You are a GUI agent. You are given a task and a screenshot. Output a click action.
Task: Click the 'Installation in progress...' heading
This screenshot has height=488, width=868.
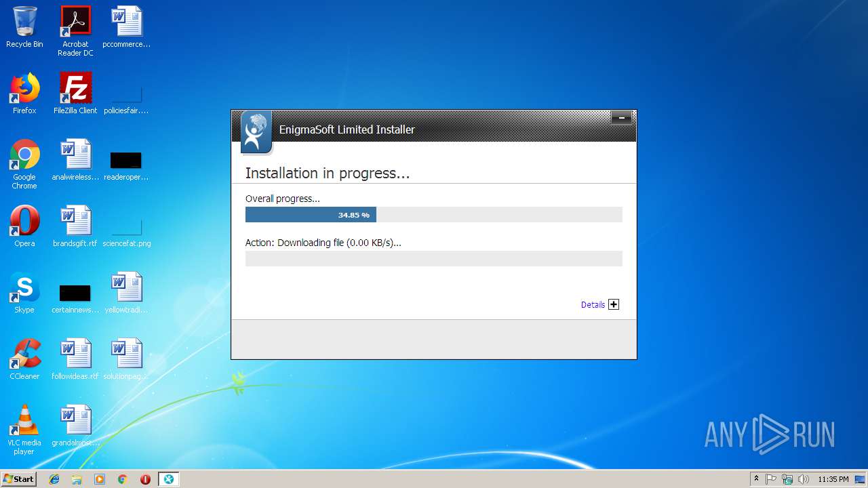tap(328, 174)
